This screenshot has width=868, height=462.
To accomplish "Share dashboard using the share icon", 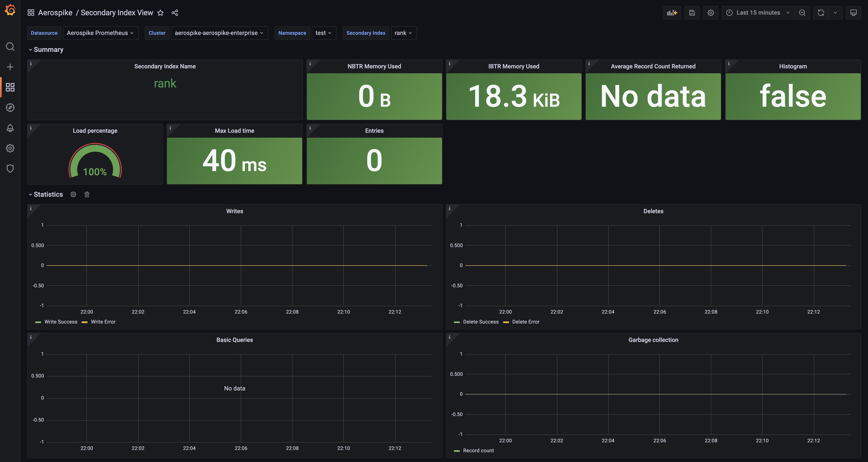I will click(175, 13).
